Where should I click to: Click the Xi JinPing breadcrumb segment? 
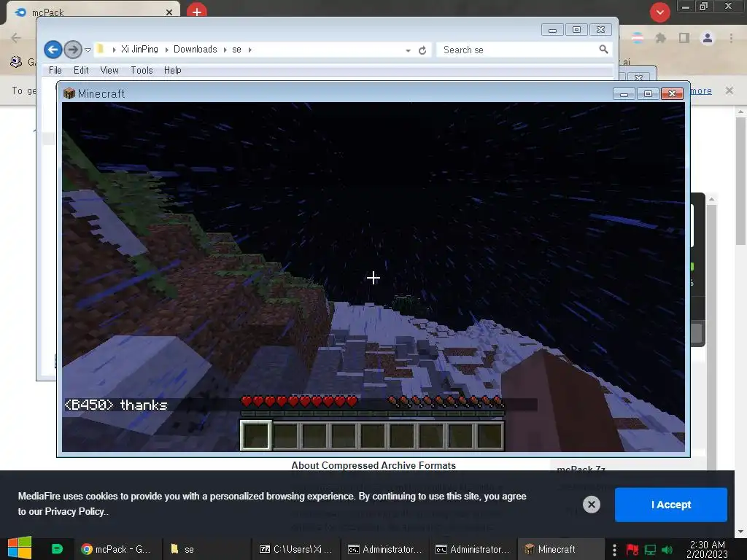[x=139, y=49]
